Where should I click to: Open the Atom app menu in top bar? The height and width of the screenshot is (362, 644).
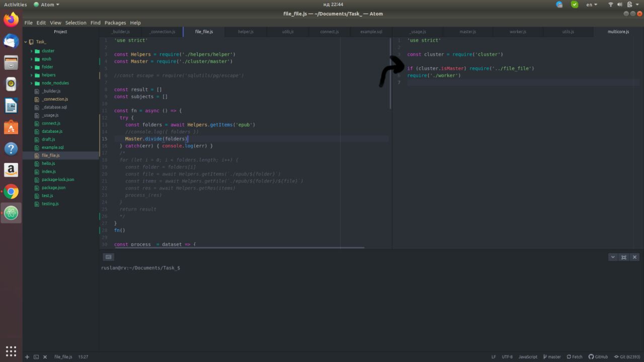tap(46, 5)
